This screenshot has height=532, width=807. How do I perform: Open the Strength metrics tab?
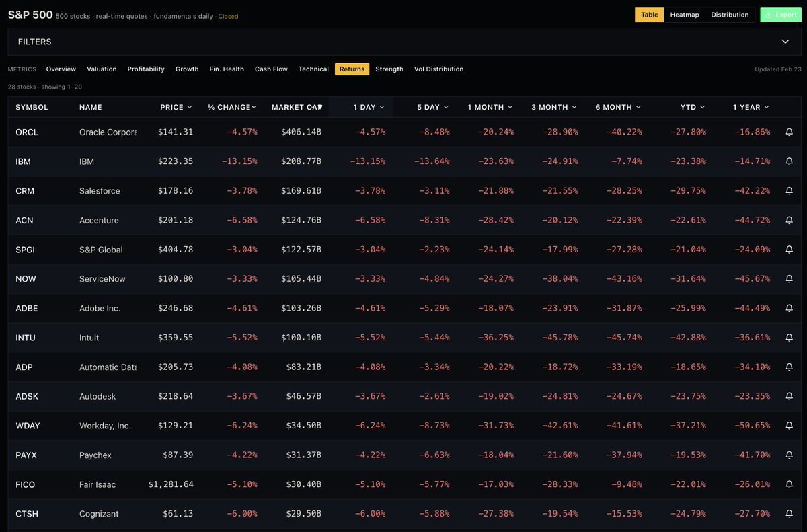pyautogui.click(x=389, y=69)
